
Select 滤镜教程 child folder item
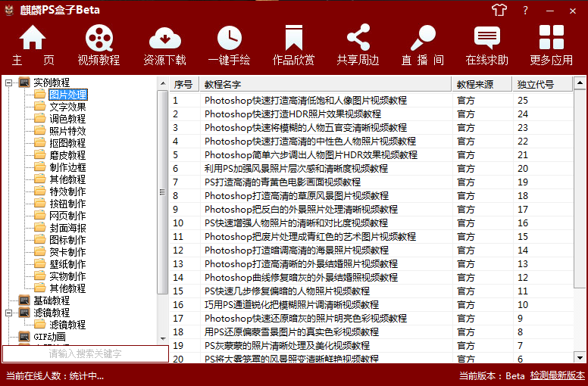click(68, 324)
